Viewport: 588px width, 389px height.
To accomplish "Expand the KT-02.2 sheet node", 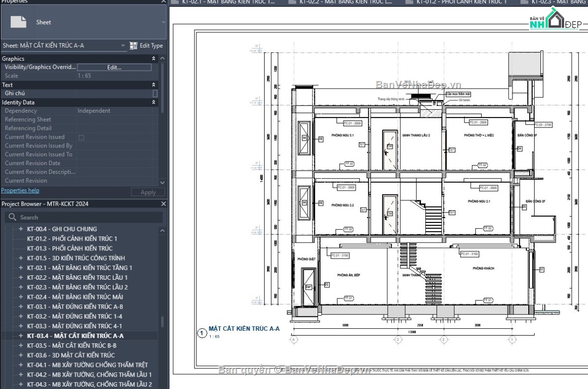I will pos(21,277).
